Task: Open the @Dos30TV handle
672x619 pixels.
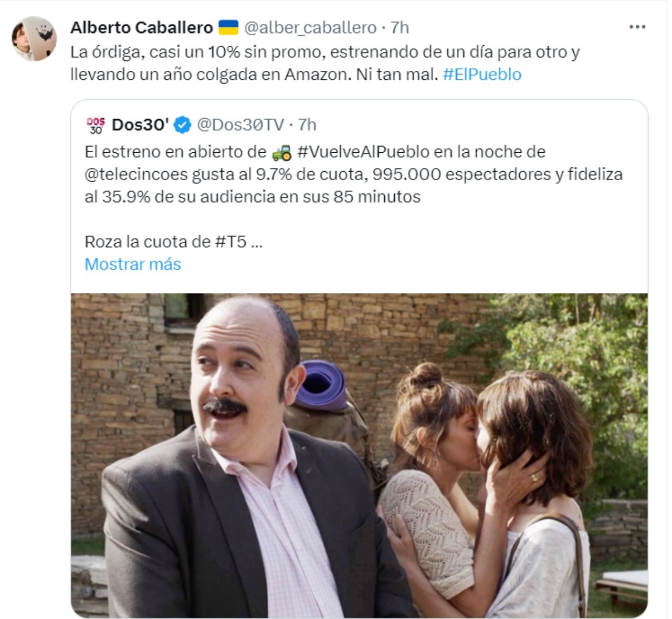Action: coord(240,125)
